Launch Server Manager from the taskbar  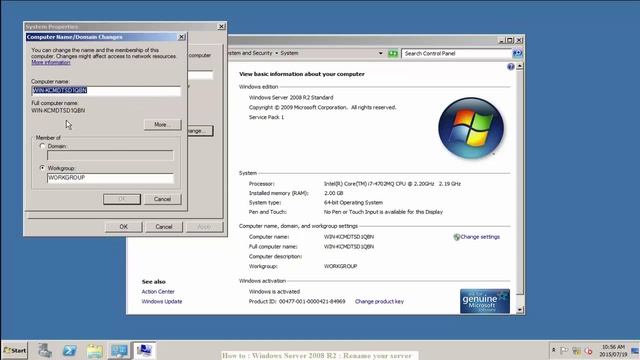pos(45,351)
